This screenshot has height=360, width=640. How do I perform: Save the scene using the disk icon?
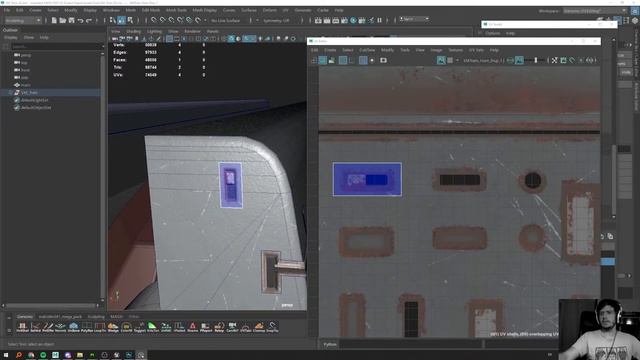point(71,20)
